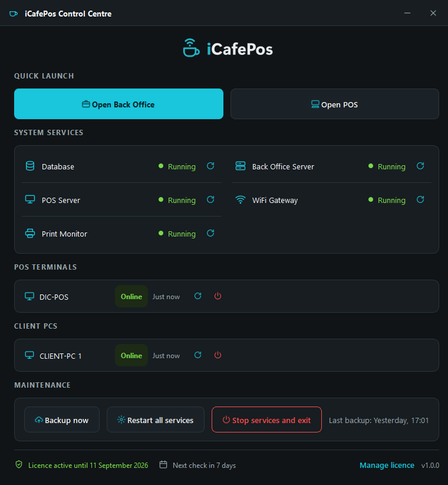Viewport: 448px width, 485px height.
Task: Click the Back Office Server rack icon
Action: click(241, 166)
